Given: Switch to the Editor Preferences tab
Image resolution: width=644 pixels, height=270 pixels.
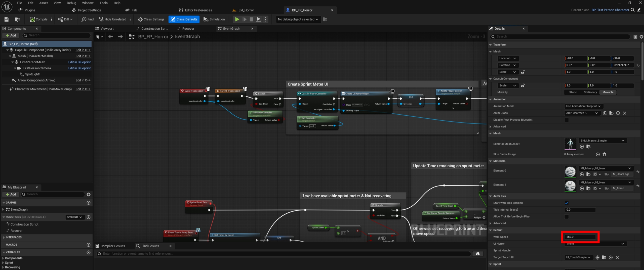Looking at the screenshot, I should (198, 10).
